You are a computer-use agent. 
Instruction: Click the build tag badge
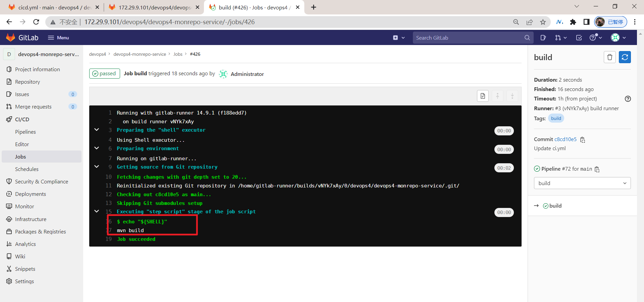tap(556, 118)
